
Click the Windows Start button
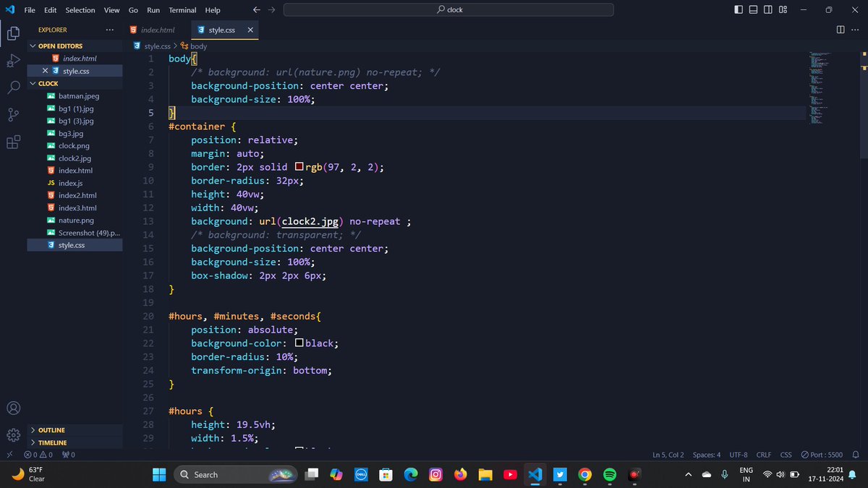pos(159,474)
